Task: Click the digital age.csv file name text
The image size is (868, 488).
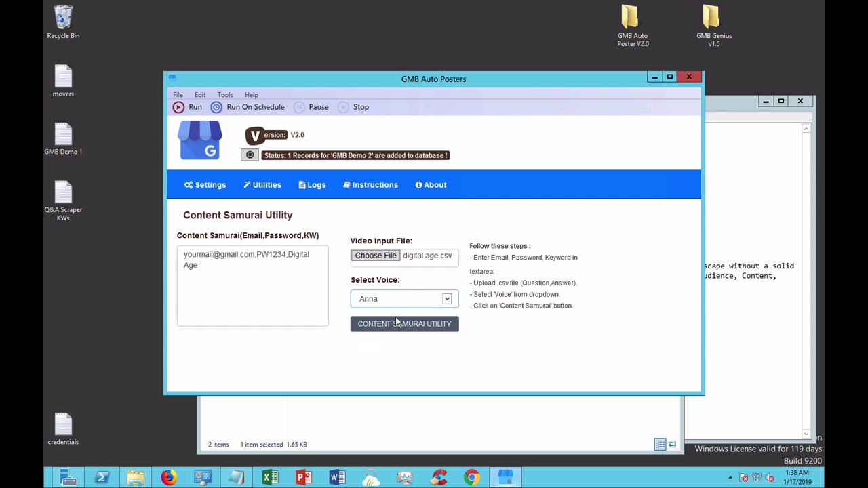Action: point(427,256)
